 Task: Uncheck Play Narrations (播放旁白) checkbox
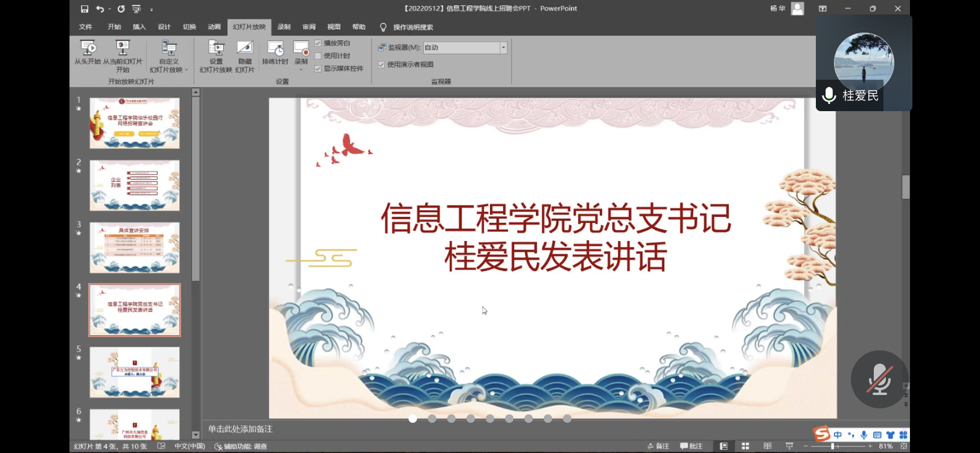coord(318,43)
